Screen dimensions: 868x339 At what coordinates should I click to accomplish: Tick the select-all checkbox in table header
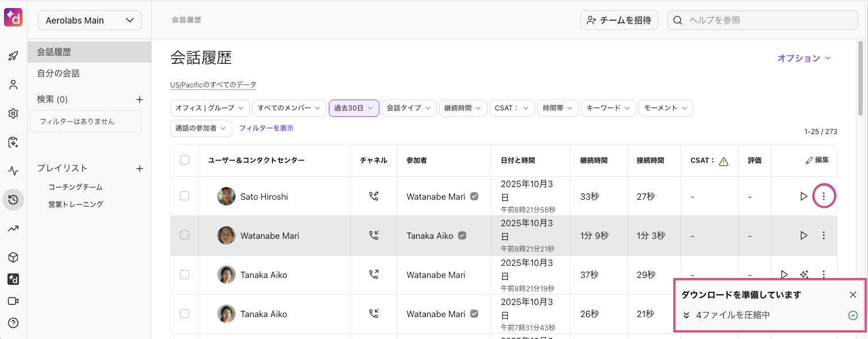tap(185, 160)
